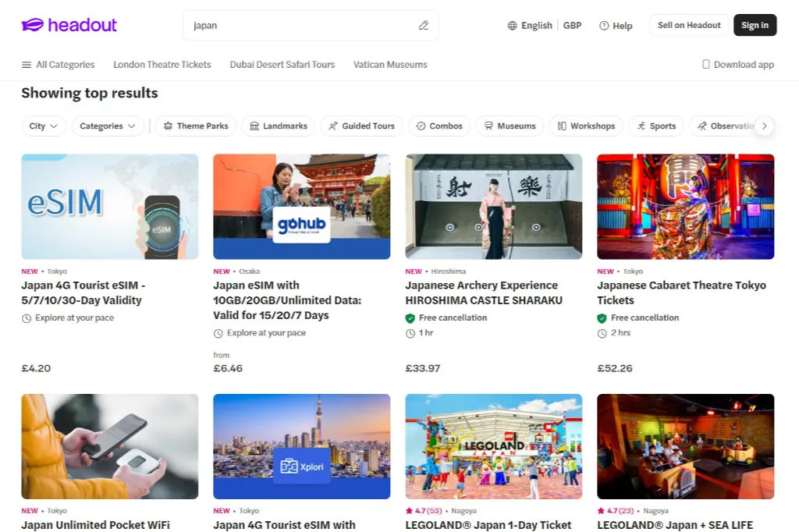This screenshot has width=799, height=532.
Task: Click Sell on Headout button
Action: point(689,25)
